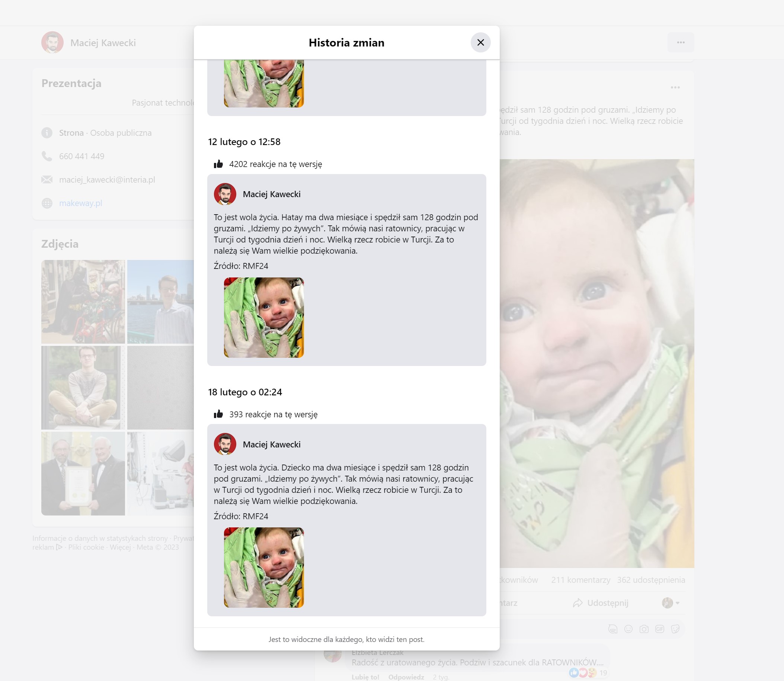Viewport: 784px width, 681px height.
Task: Click the 362 udostępnienia count
Action: (x=650, y=580)
